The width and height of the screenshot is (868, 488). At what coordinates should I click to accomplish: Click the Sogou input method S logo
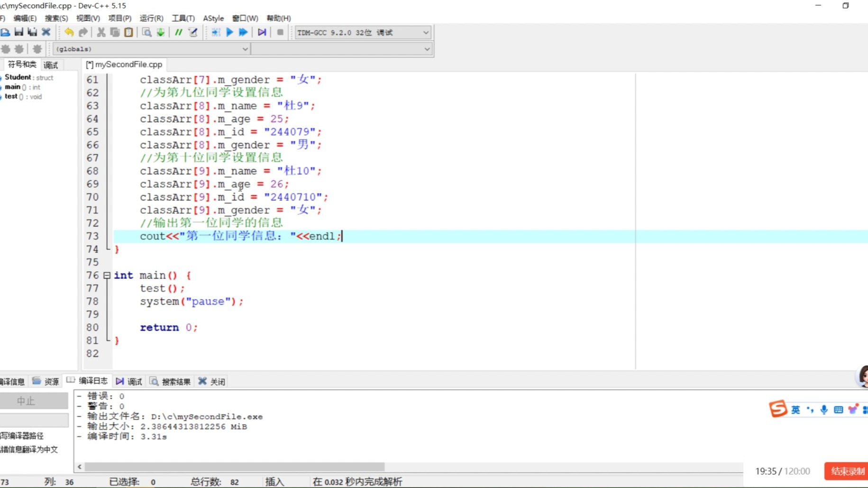pos(778,409)
